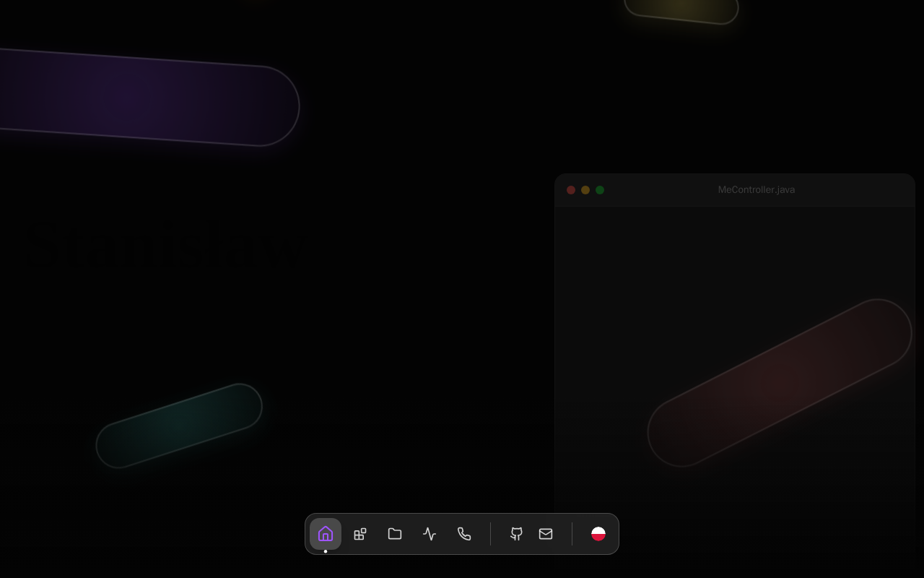Click the teal glowing pill shape
924x578 pixels.
[179, 426]
